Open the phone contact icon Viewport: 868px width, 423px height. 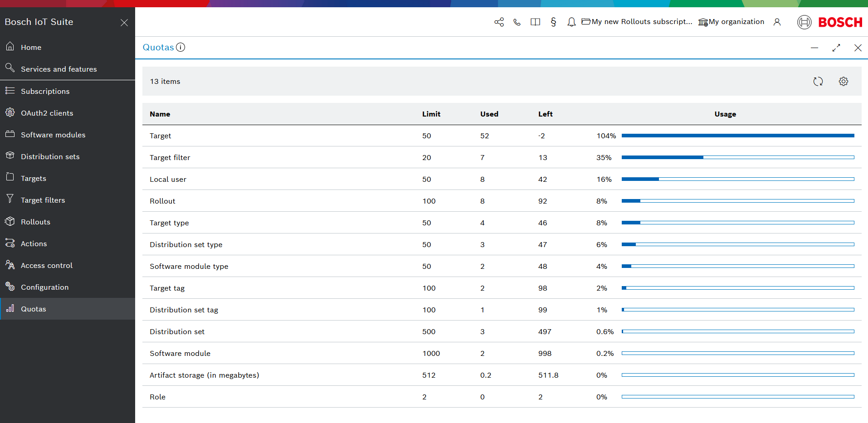click(x=517, y=22)
